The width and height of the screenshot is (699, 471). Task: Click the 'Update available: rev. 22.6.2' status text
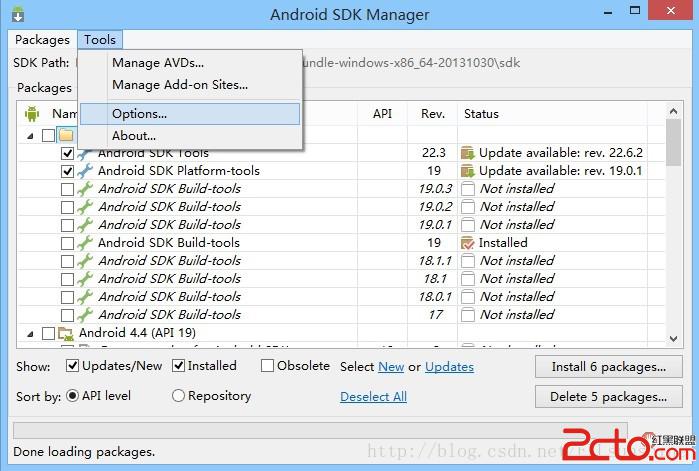[561, 153]
